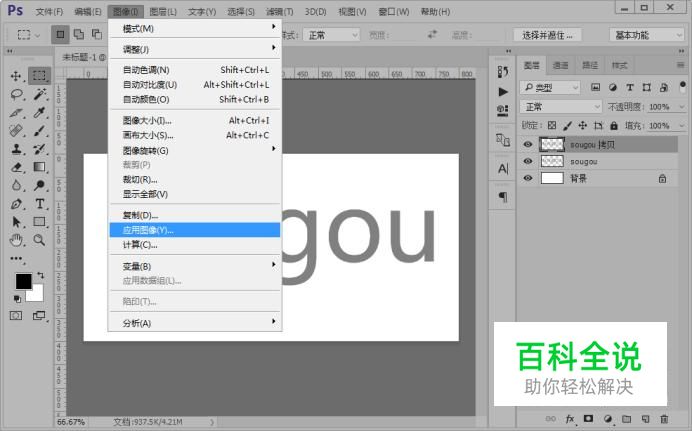692x431 pixels.
Task: Open the 文件(F) menu
Action: [x=49, y=11]
